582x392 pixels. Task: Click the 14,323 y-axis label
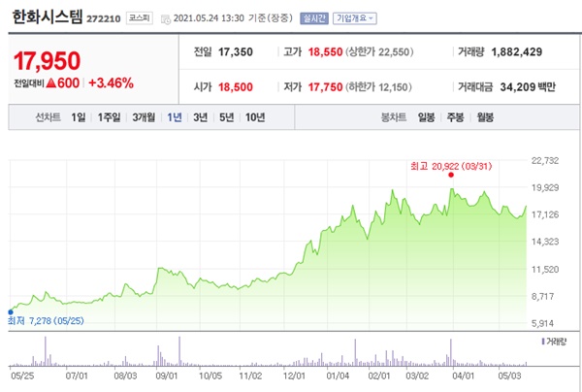point(545,242)
